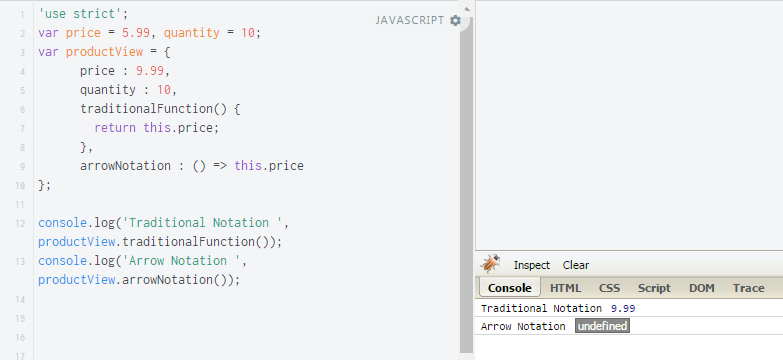Open the DOM tab

702,288
